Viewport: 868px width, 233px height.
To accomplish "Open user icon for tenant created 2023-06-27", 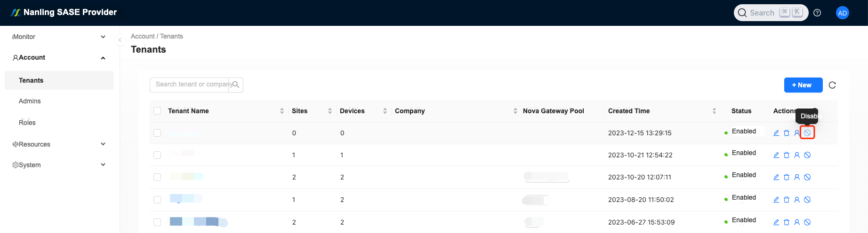I will (797, 222).
